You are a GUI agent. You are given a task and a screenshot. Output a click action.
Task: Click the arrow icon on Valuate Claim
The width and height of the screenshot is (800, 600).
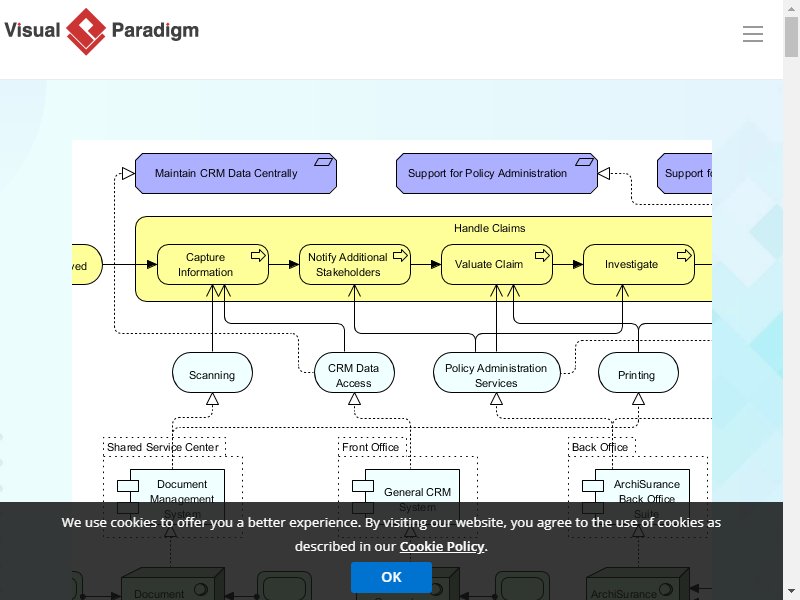coord(542,255)
